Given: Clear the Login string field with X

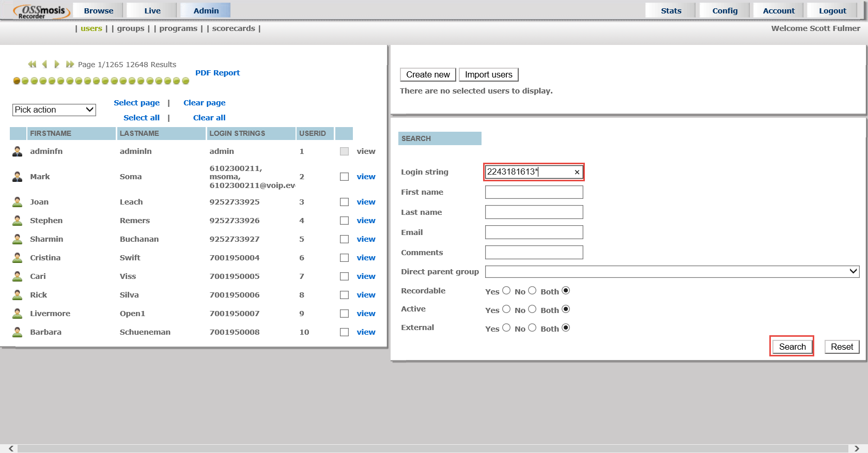Looking at the screenshot, I should [577, 172].
